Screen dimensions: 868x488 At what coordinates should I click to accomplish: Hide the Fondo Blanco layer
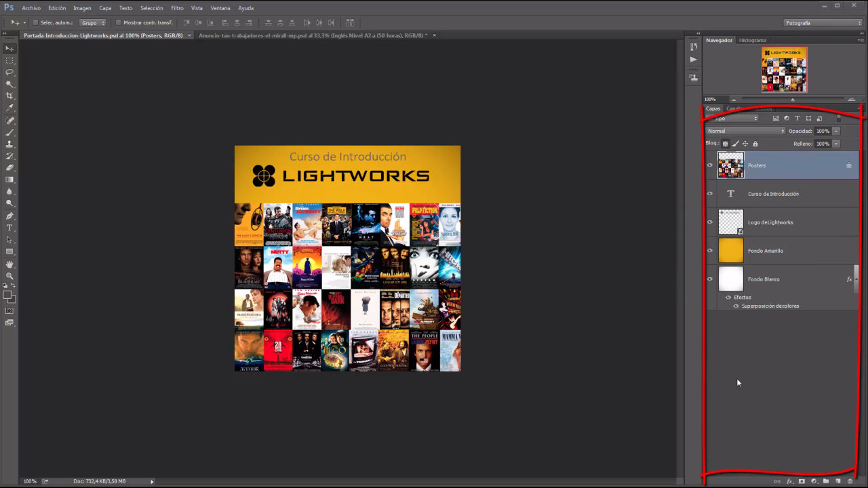click(710, 279)
